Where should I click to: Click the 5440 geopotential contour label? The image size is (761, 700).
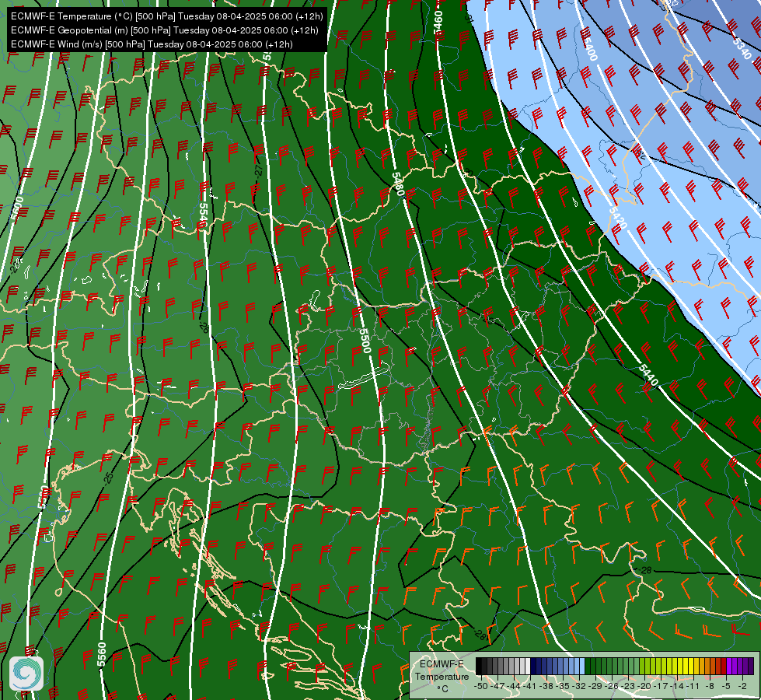pyautogui.click(x=648, y=375)
